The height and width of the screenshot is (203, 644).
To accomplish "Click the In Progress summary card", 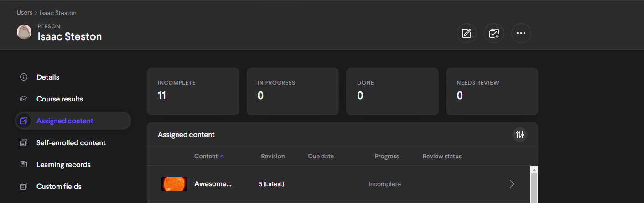I will (x=292, y=91).
